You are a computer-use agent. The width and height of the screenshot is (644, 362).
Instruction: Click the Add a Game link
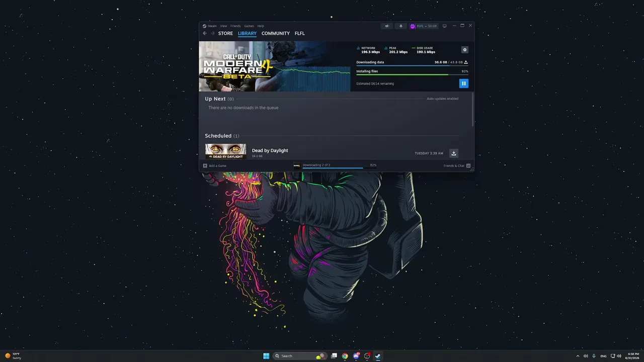218,165
